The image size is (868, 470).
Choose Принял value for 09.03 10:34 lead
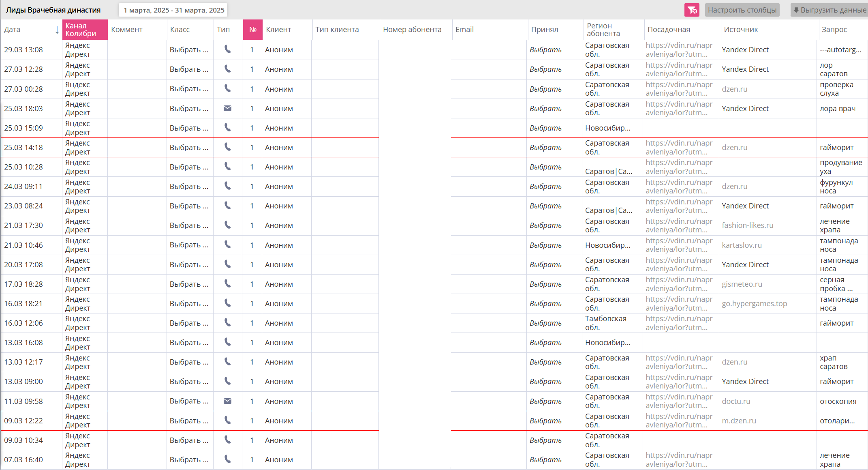tap(545, 440)
